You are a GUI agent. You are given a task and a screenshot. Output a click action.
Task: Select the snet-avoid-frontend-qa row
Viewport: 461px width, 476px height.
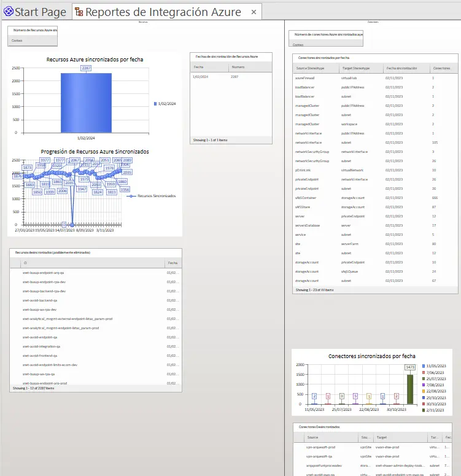[x=96, y=356]
